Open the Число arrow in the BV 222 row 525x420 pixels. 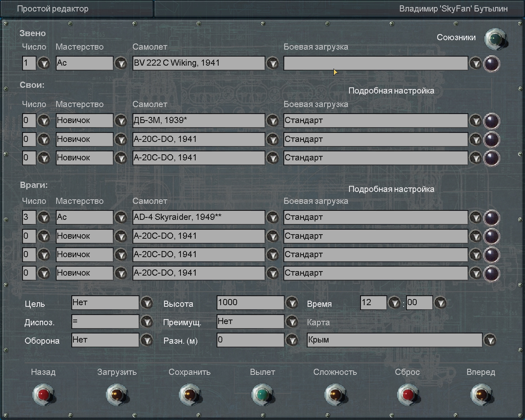click(44, 64)
